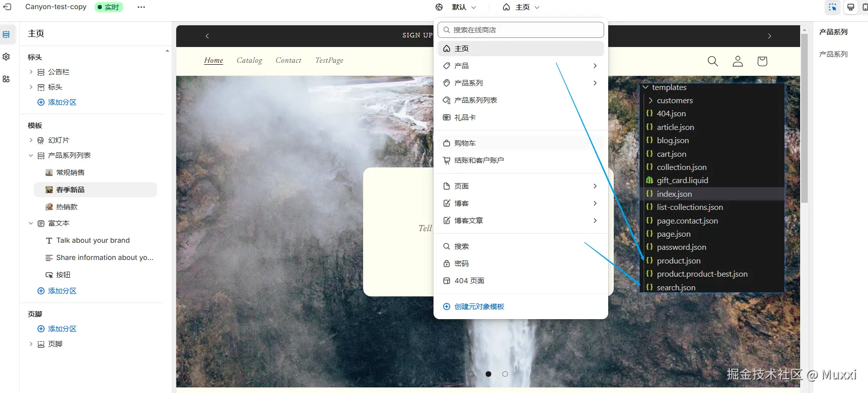Screen dimensions: 868x393
Task: Click previous announcement arrow
Action: [x=207, y=36]
